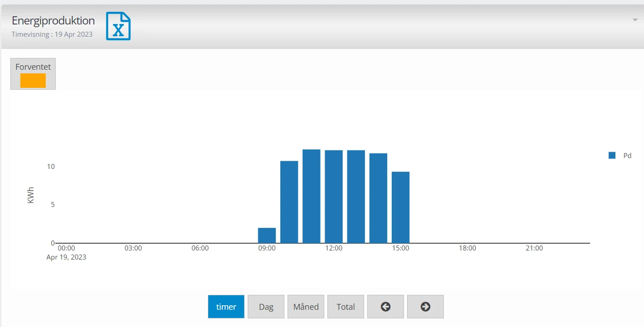Click the 00:00 axis tick label
The height and width of the screenshot is (327, 644).
tap(67, 248)
